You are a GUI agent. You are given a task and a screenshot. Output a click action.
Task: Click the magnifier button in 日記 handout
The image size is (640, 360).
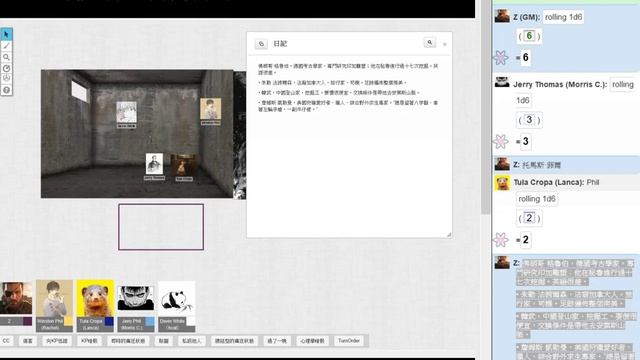click(x=429, y=42)
